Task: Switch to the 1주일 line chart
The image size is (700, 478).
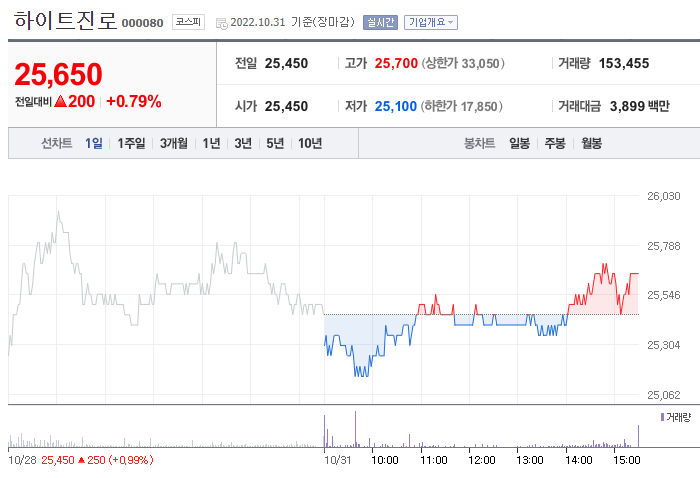Action: coord(131,143)
